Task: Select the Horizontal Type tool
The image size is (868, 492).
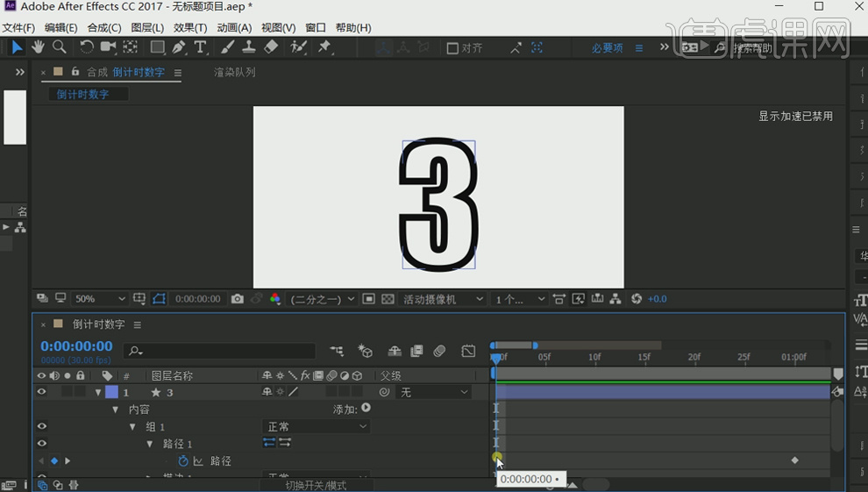Action: (x=201, y=47)
